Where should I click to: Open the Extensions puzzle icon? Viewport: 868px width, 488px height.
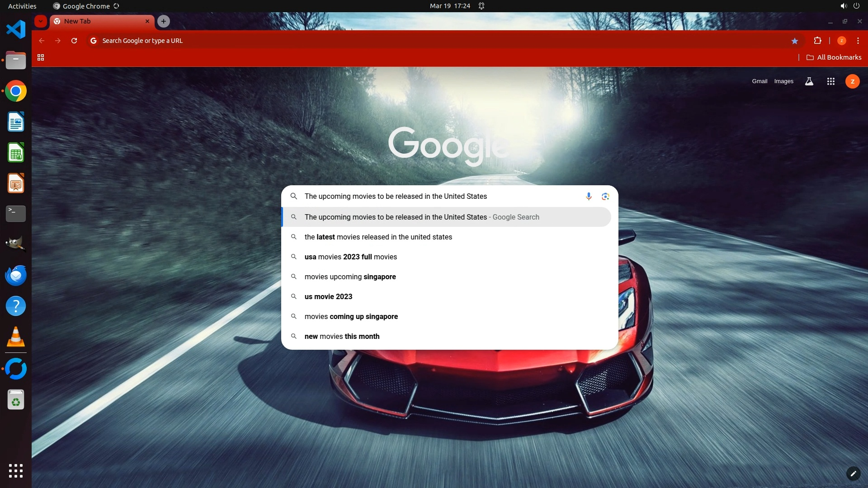tap(817, 41)
